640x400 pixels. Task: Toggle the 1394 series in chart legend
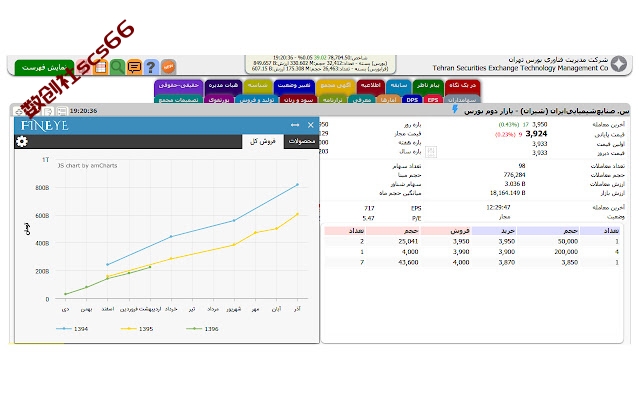72,329
